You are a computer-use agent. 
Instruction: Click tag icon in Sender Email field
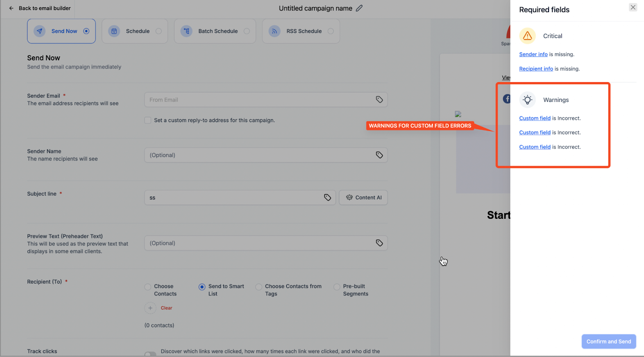coord(379,100)
